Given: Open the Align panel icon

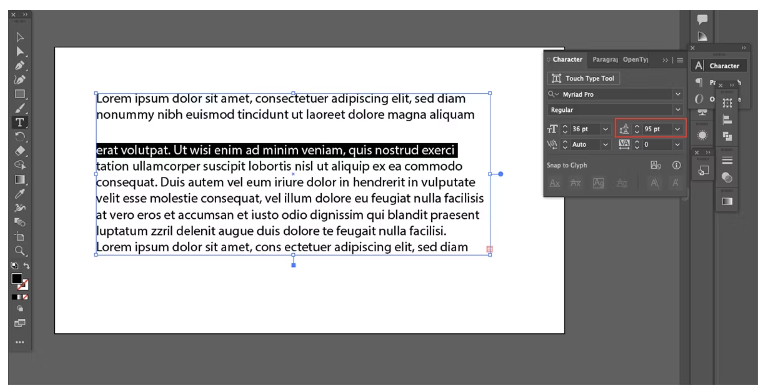Looking at the screenshot, I should (727, 119).
